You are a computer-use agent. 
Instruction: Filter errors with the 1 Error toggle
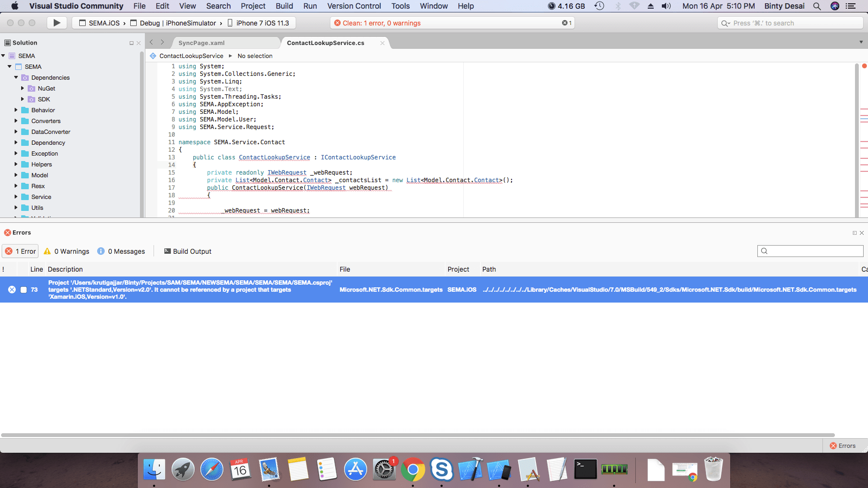click(20, 251)
